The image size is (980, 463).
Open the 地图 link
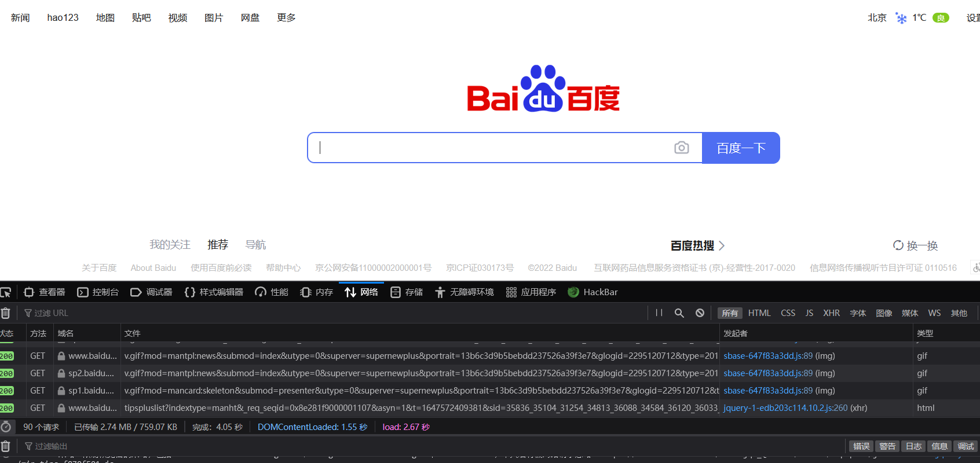[x=105, y=18]
